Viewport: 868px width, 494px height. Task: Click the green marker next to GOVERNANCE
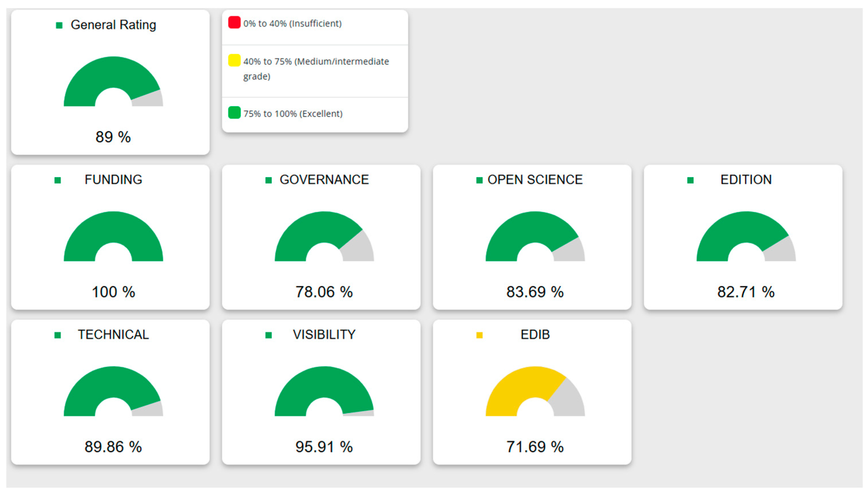[268, 180]
